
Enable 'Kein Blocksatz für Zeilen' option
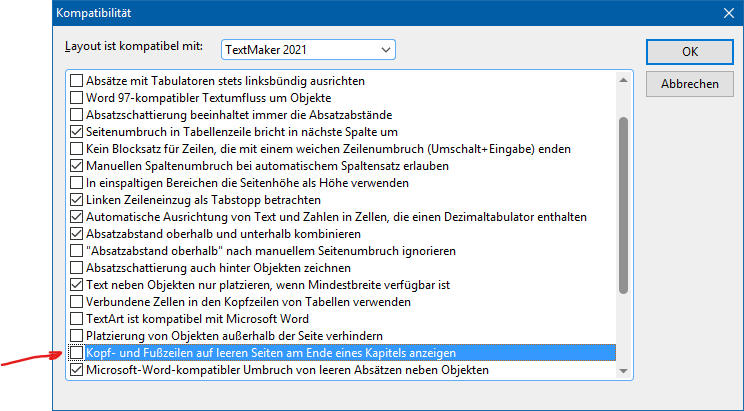(76, 148)
